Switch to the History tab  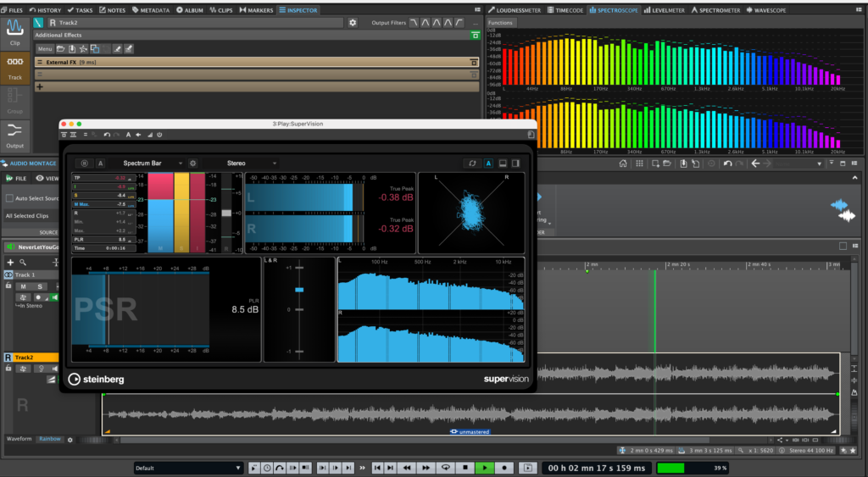pyautogui.click(x=45, y=10)
